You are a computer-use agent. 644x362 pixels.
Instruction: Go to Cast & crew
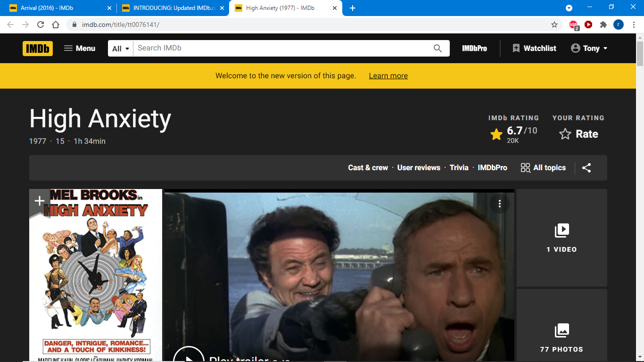click(x=368, y=168)
